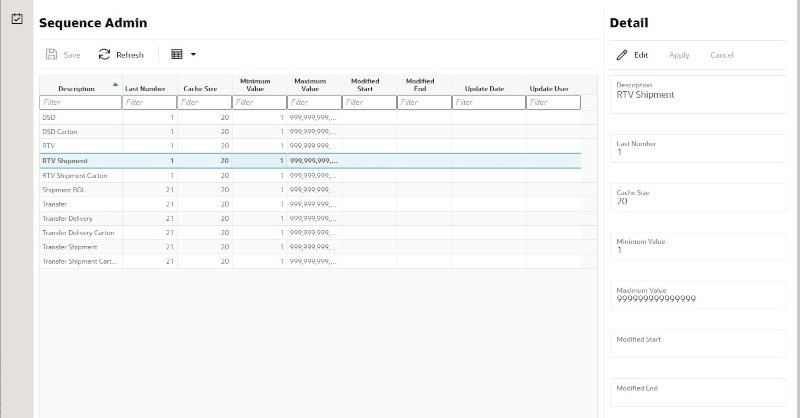Click the Edit pencil icon
The height and width of the screenshot is (418, 800).
tap(622, 55)
